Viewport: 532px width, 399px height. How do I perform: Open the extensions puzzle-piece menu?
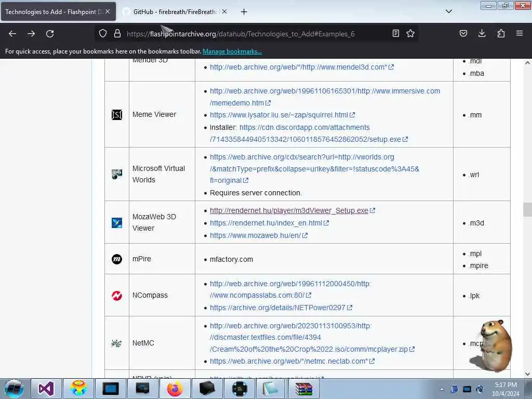(501, 33)
